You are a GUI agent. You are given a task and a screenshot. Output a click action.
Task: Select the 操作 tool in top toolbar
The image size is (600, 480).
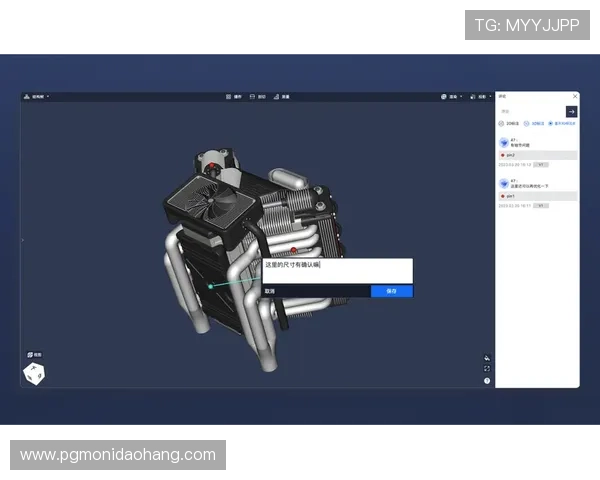235,97
